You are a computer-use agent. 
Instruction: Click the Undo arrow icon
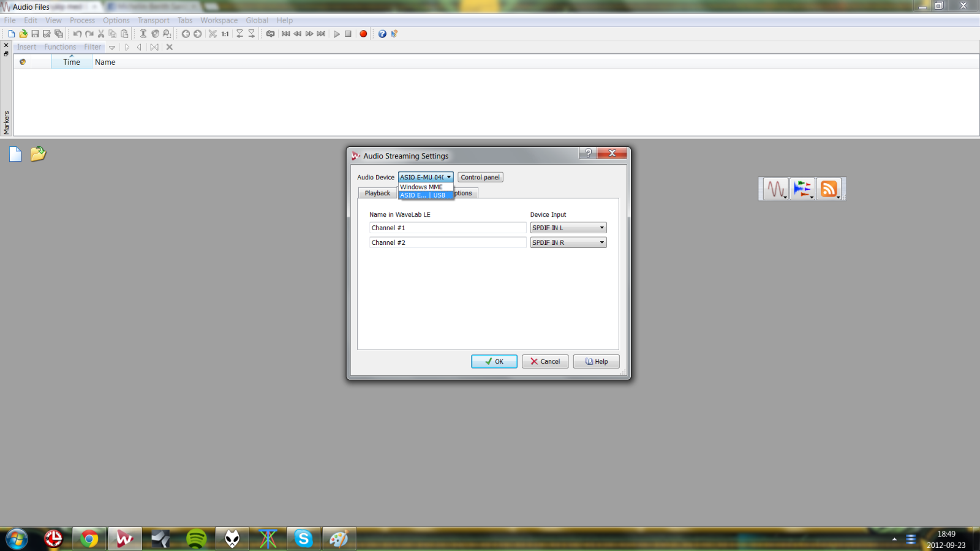[77, 34]
